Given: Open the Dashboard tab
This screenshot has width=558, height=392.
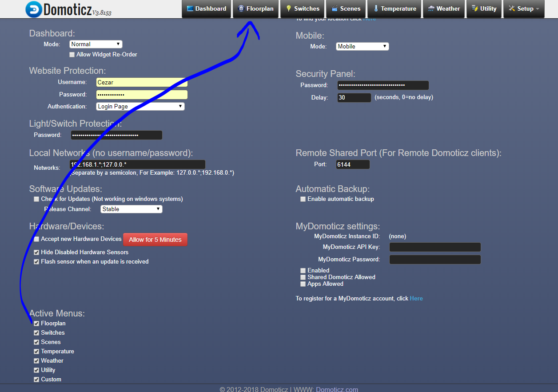Looking at the screenshot, I should (207, 9).
